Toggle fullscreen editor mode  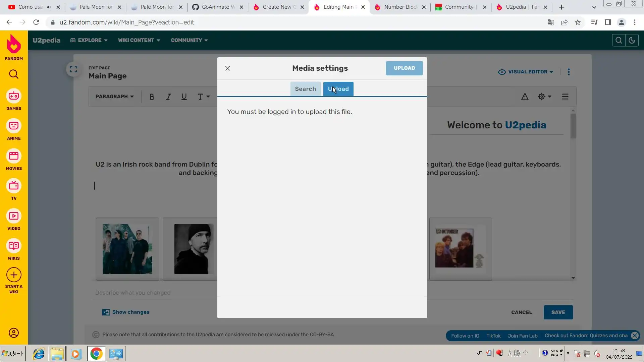tap(73, 69)
